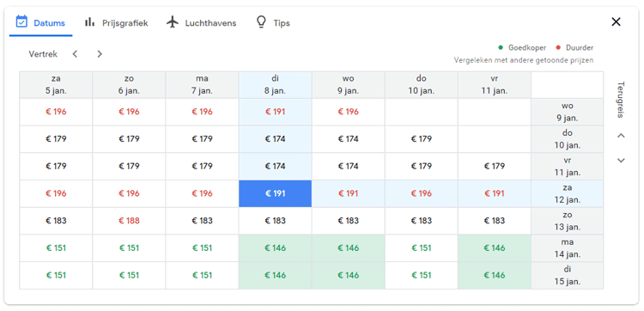Select the vr 11 jan. departure column header
The width and height of the screenshot is (644, 311).
495,85
